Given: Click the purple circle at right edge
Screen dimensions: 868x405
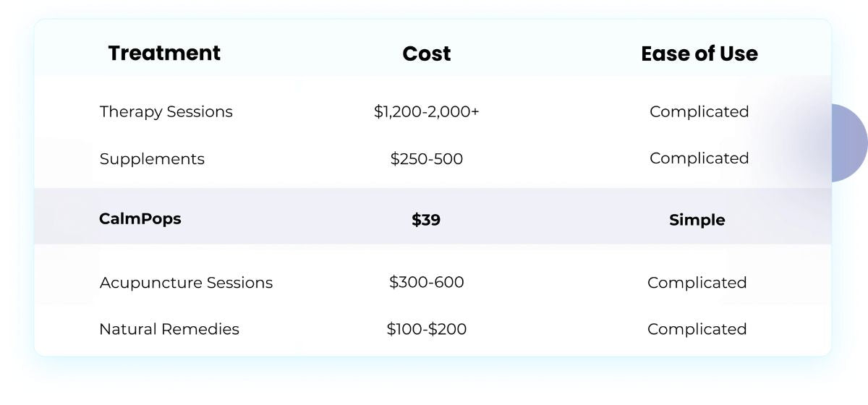Looking at the screenshot, I should (x=849, y=142).
